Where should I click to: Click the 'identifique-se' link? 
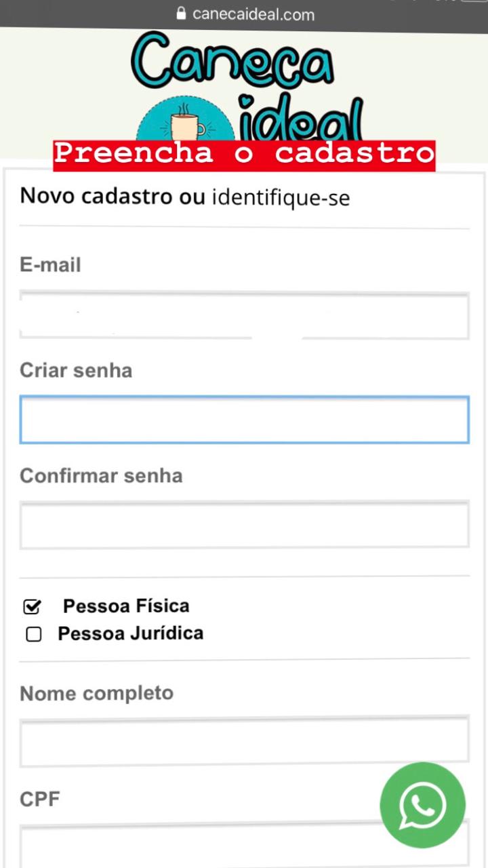[x=281, y=198]
